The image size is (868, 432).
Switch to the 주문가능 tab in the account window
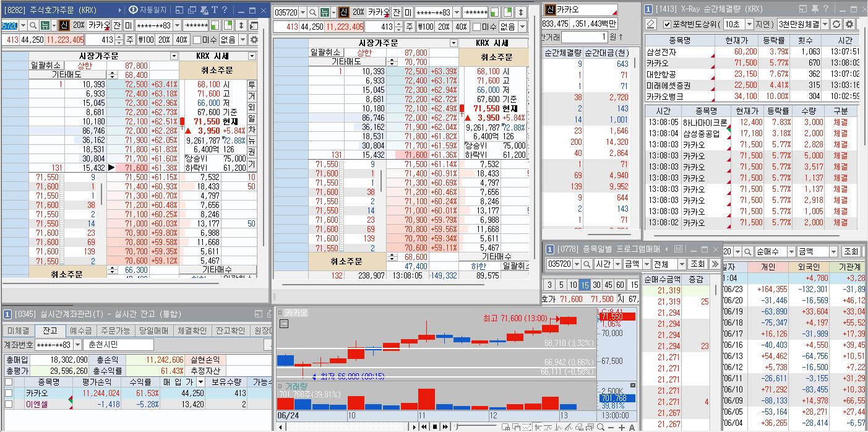pos(115,331)
